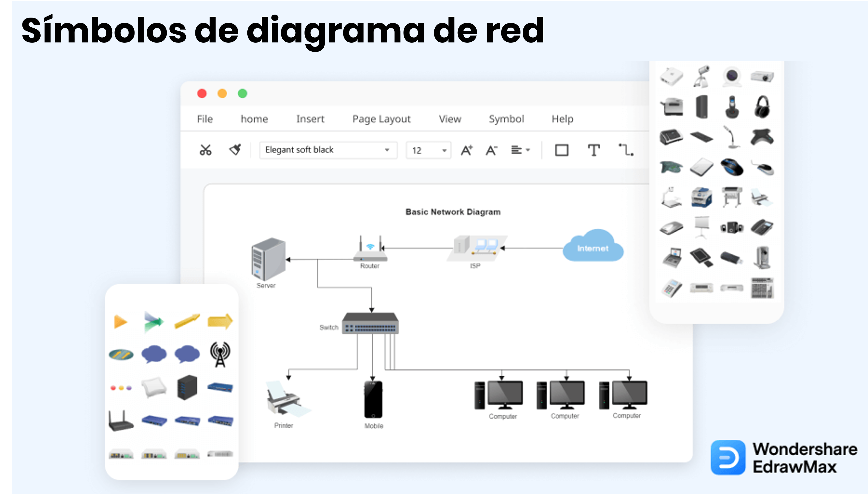Open the Page Layout menu
The width and height of the screenshot is (868, 494).
pos(381,119)
